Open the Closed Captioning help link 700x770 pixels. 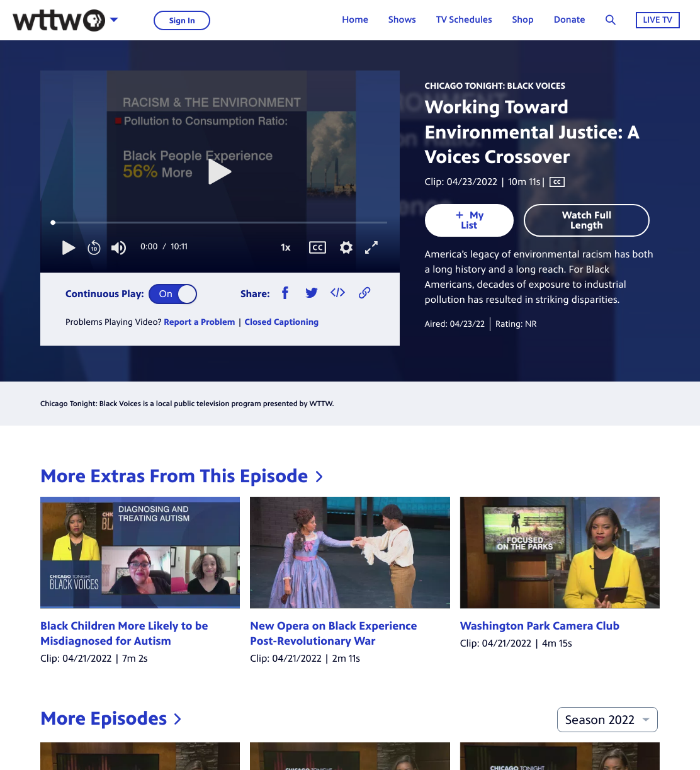coord(281,322)
